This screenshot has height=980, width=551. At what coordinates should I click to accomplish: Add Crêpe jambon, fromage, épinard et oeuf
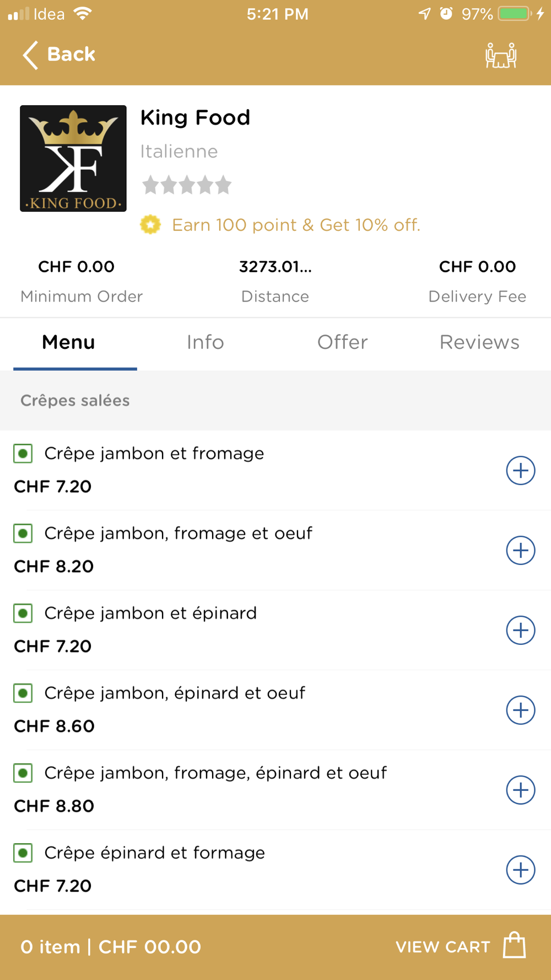(521, 790)
